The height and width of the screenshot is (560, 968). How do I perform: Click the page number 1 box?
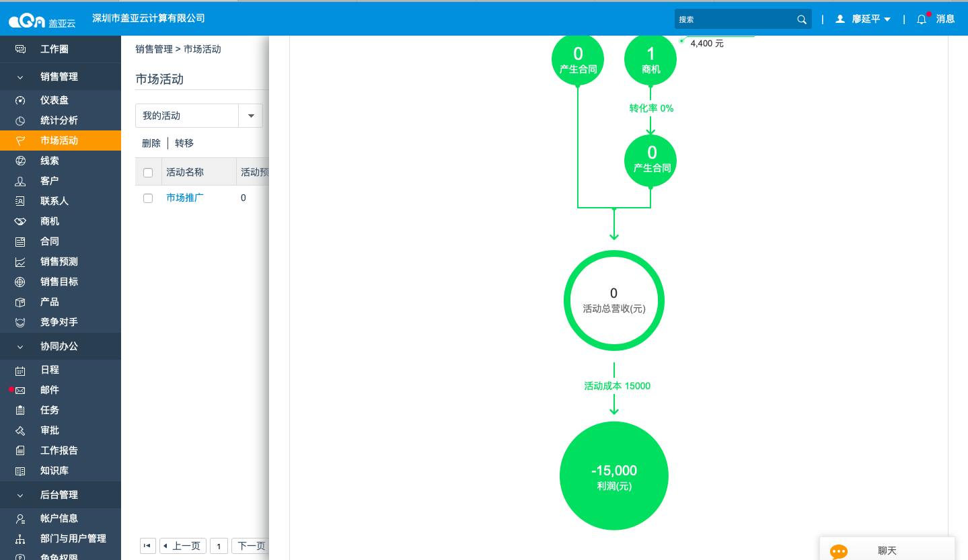[x=219, y=546]
